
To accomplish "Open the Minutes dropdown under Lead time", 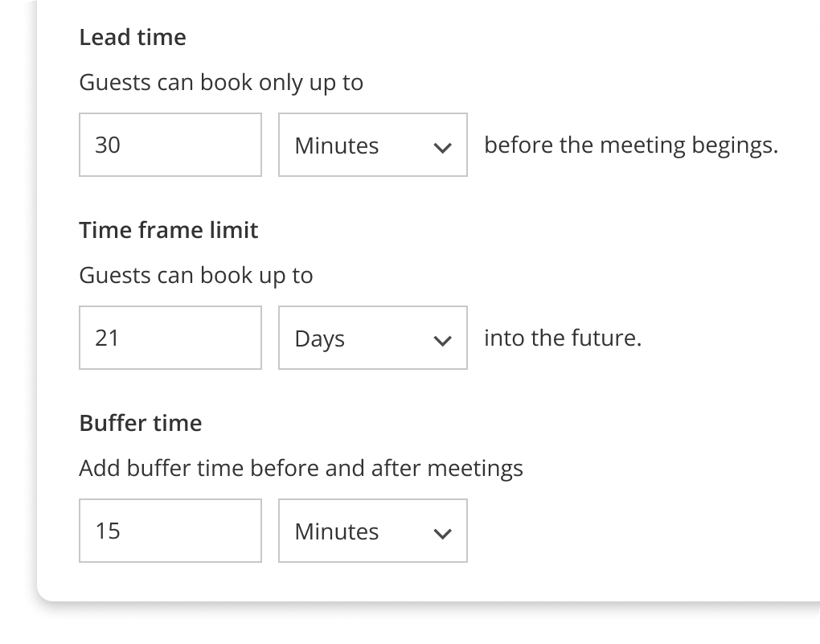I will click(372, 145).
